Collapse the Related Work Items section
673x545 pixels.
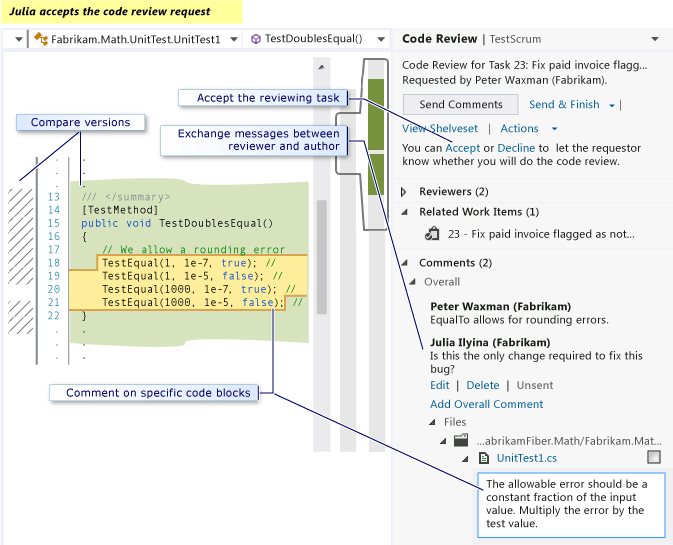(x=404, y=212)
